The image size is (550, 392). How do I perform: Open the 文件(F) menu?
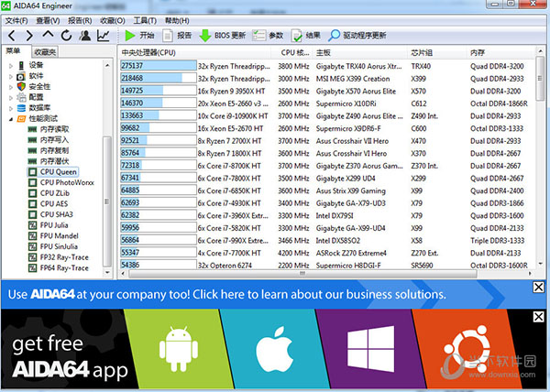[x=16, y=21]
